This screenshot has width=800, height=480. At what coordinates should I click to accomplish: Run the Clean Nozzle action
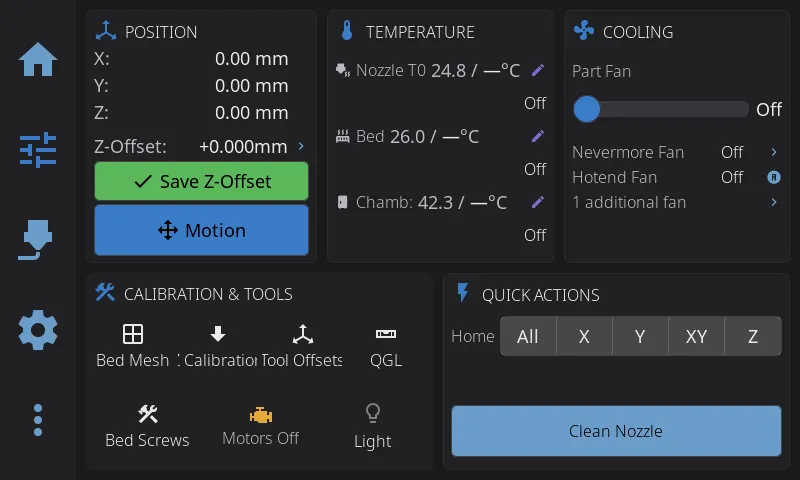[616, 431]
